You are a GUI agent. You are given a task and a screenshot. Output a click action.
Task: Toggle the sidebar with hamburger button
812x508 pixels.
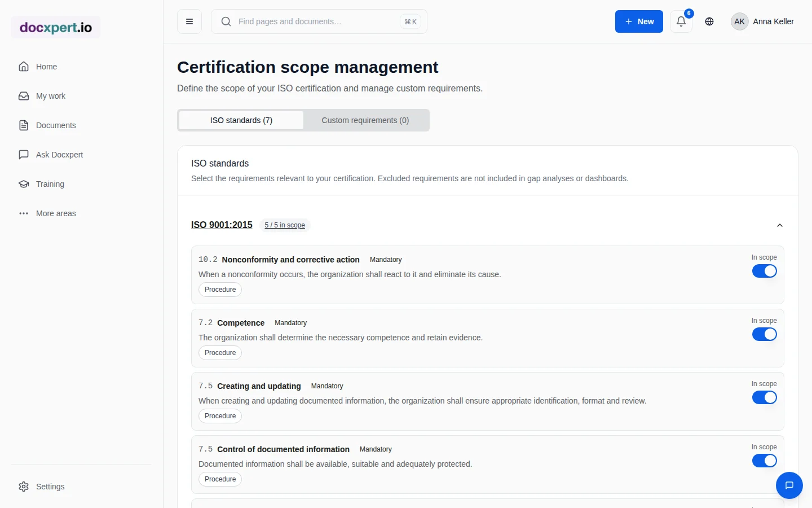pyautogui.click(x=189, y=21)
